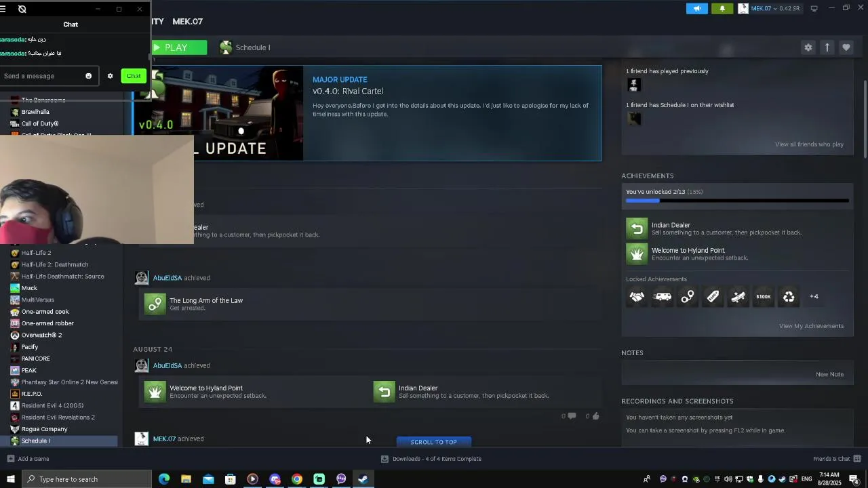This screenshot has height=488, width=868.
Task: Click the up-arrow icon beside the settings gear
Action: 827,47
